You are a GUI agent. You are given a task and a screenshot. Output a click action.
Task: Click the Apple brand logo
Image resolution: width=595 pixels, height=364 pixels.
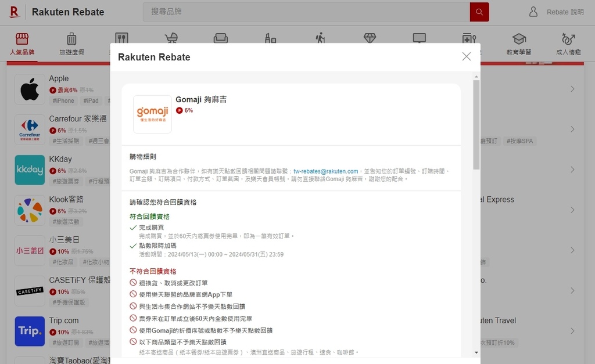(x=30, y=89)
